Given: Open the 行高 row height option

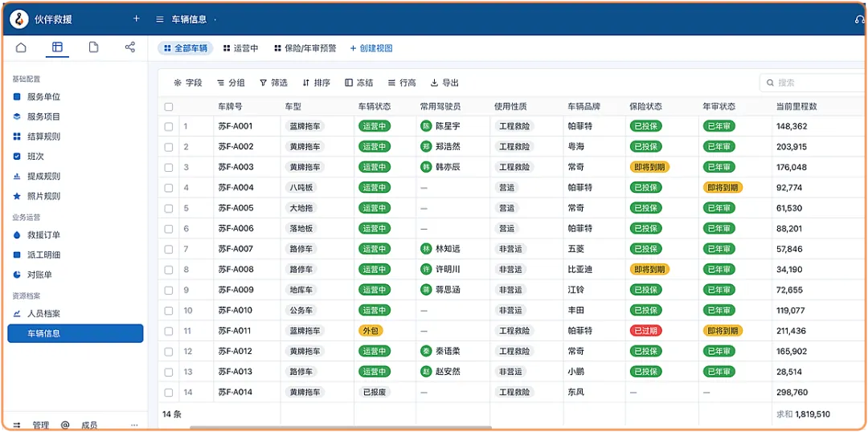Looking at the screenshot, I should tap(402, 83).
